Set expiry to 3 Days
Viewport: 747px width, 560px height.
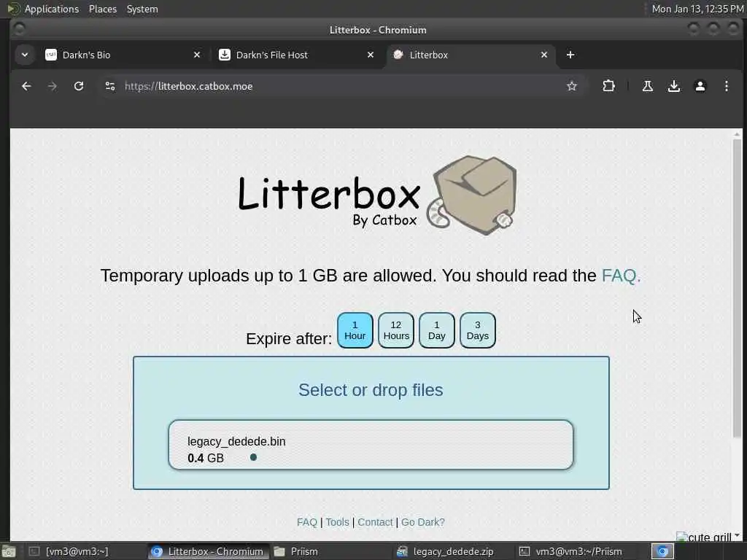click(x=478, y=330)
